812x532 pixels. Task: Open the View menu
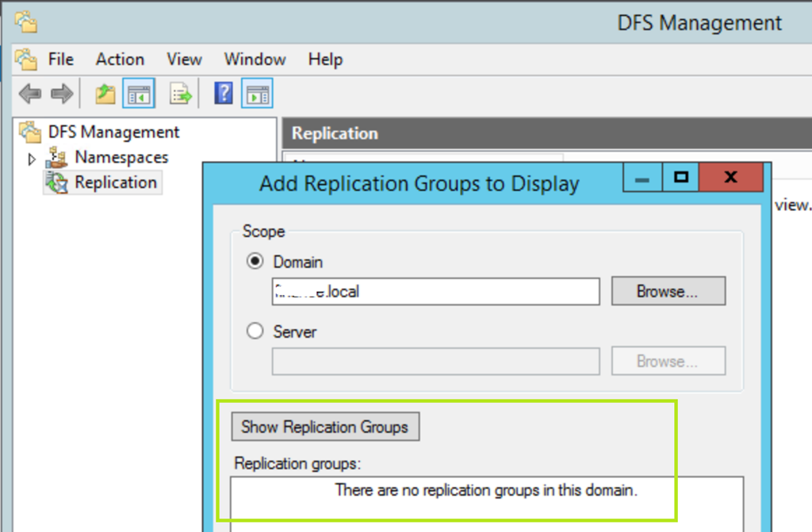pos(184,59)
